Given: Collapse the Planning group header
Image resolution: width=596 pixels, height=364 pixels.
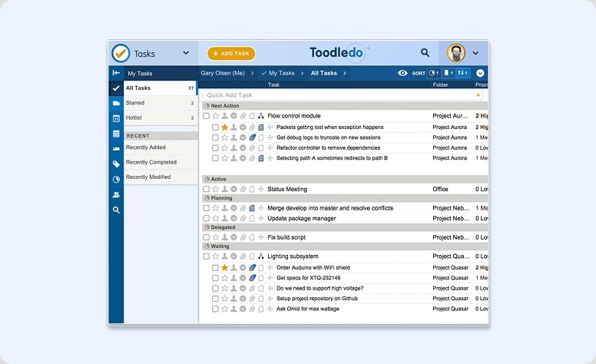Looking at the screenshot, I should click(345, 198).
